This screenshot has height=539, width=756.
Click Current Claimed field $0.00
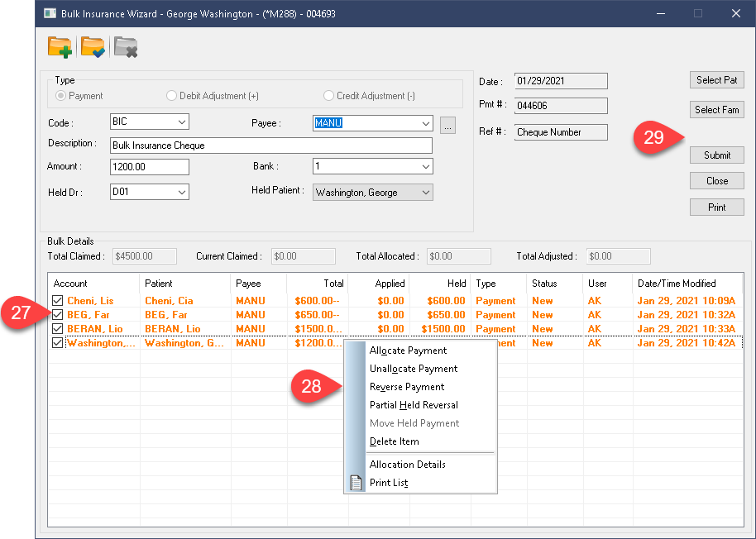[304, 256]
